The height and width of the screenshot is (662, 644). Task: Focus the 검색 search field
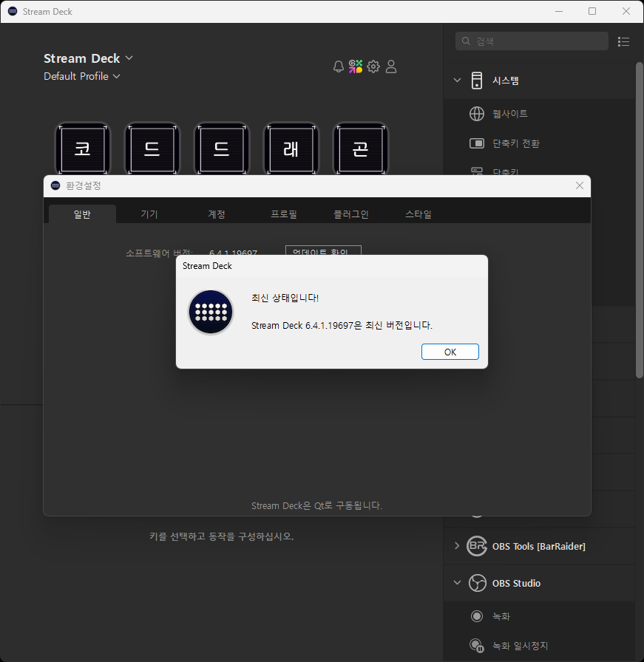[532, 41]
